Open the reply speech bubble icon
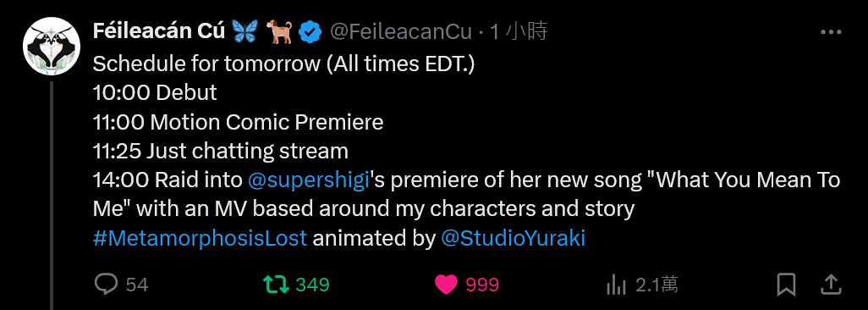 tap(106, 285)
